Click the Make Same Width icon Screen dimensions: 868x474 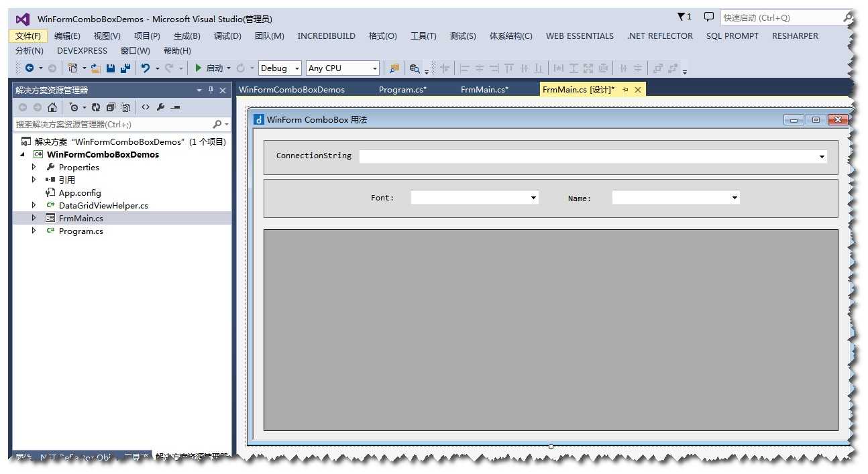point(559,68)
